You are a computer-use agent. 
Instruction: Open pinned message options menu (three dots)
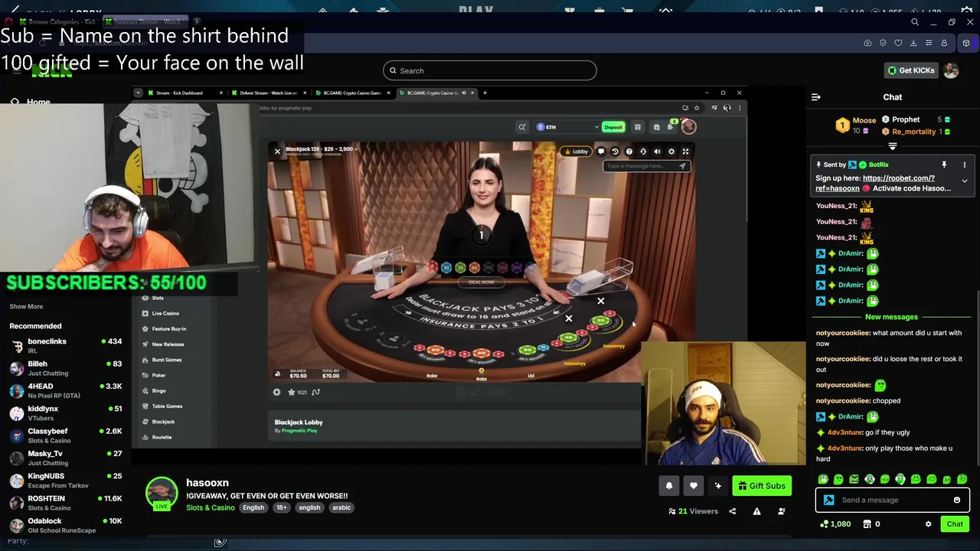tap(965, 165)
